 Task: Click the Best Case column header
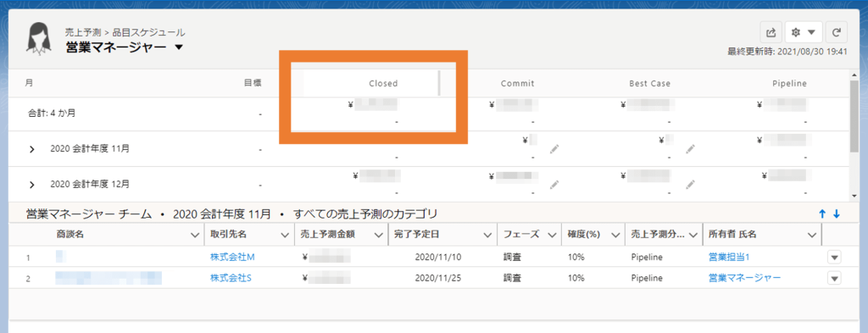click(x=649, y=84)
